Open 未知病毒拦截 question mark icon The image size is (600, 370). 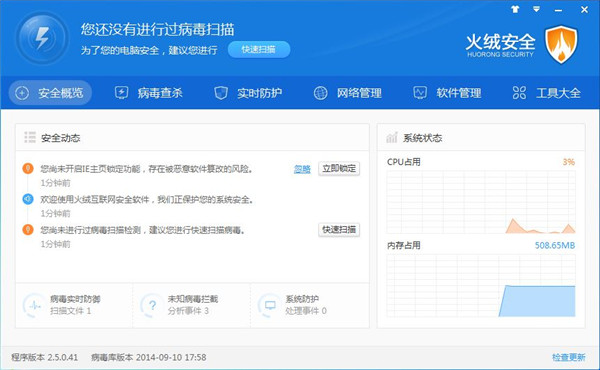tap(152, 305)
